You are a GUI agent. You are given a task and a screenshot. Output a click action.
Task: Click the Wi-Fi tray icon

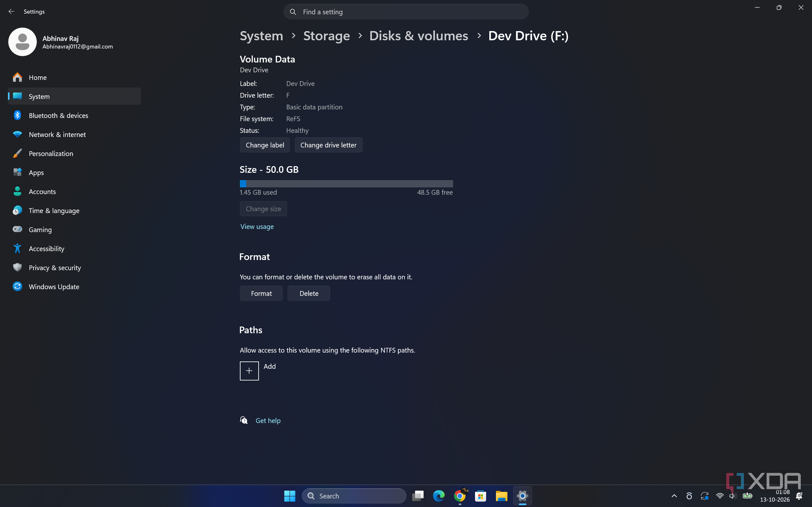pyautogui.click(x=720, y=496)
